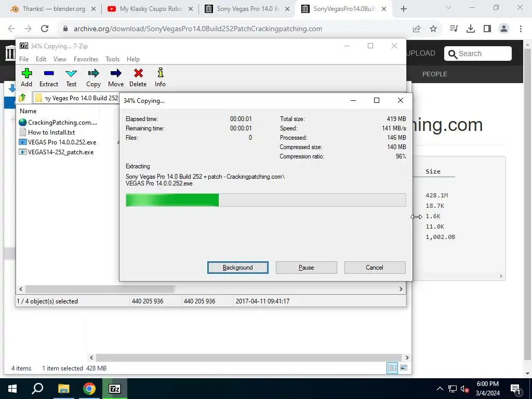Click the 7-Zip file list horizontal scrollbar
532x399 pixels.
coord(100,289)
